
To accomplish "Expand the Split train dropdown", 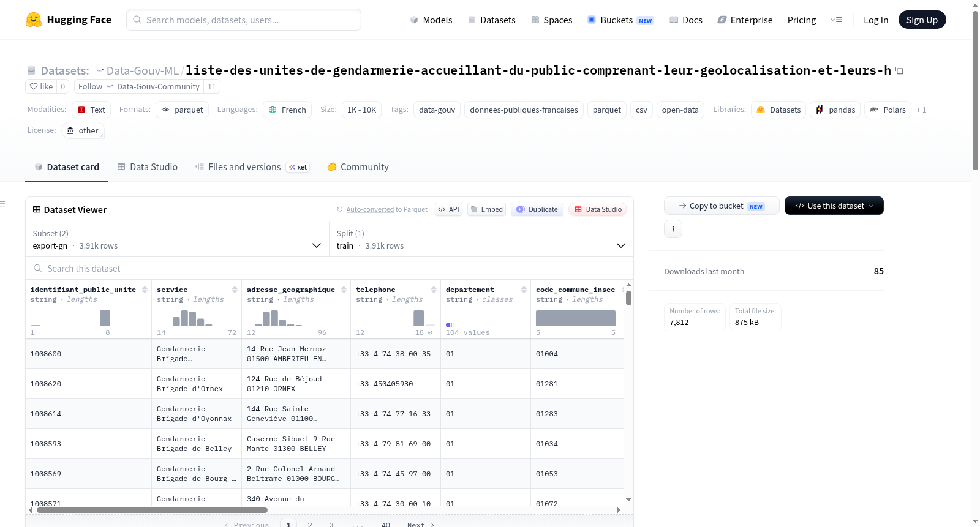I will (481, 239).
